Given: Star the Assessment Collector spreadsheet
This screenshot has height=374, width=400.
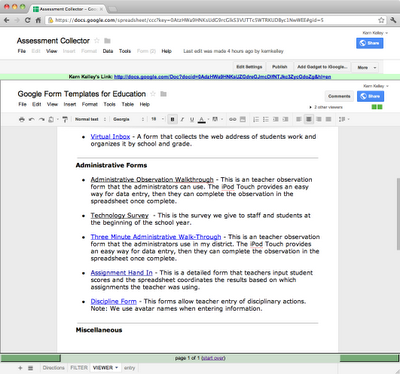Looking at the screenshot, I should click(97, 41).
